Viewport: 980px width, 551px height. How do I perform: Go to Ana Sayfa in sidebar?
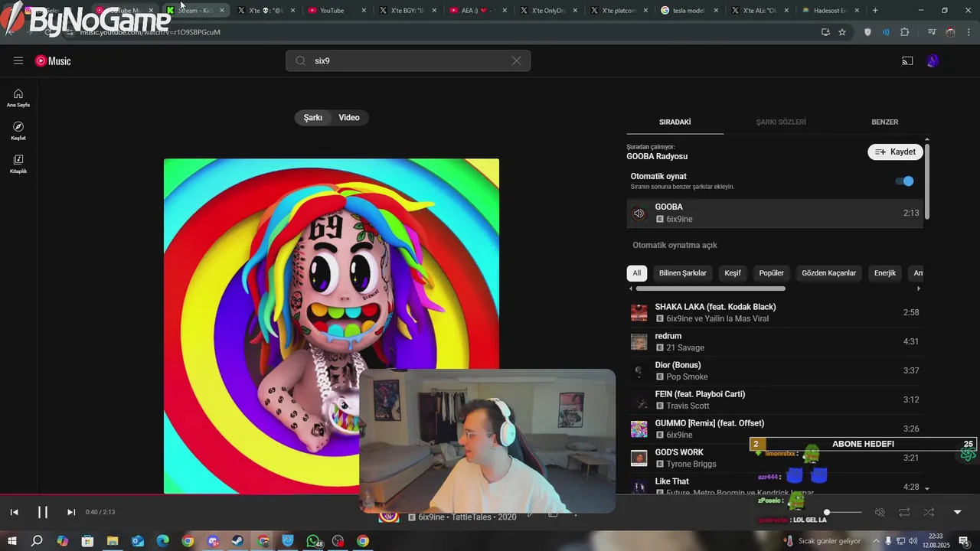click(x=18, y=98)
